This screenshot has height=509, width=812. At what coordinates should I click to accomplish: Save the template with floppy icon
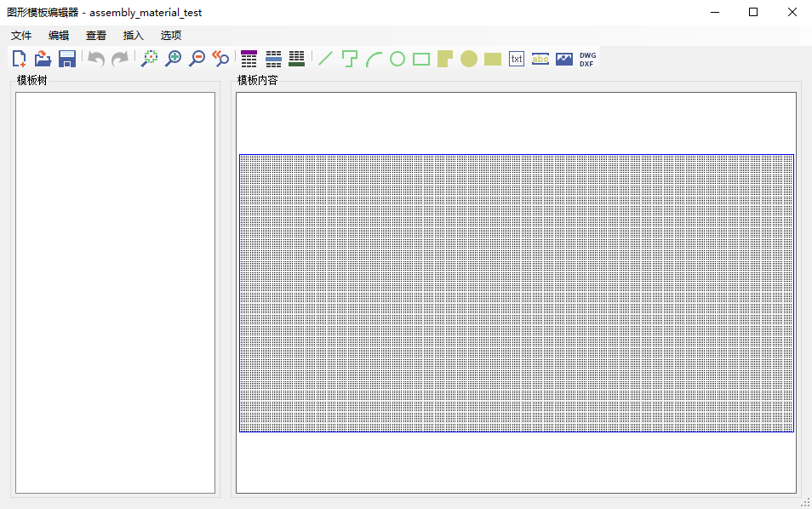point(67,59)
